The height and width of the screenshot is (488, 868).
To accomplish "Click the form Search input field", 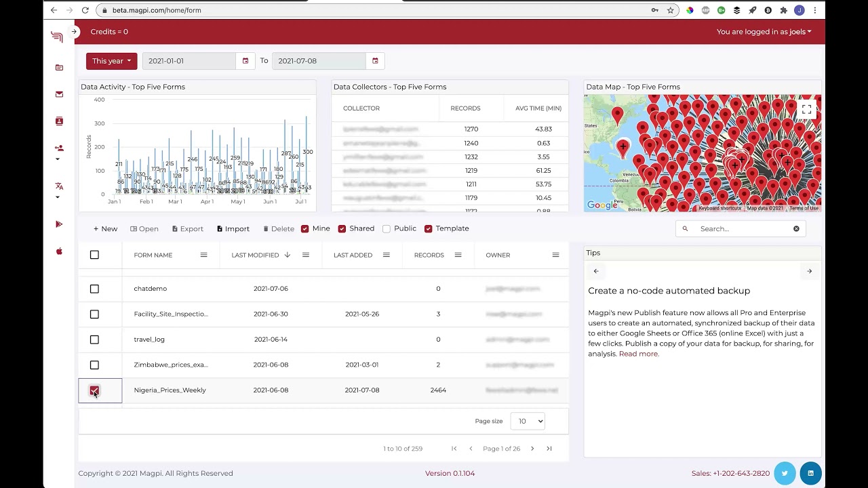I will coord(742,229).
